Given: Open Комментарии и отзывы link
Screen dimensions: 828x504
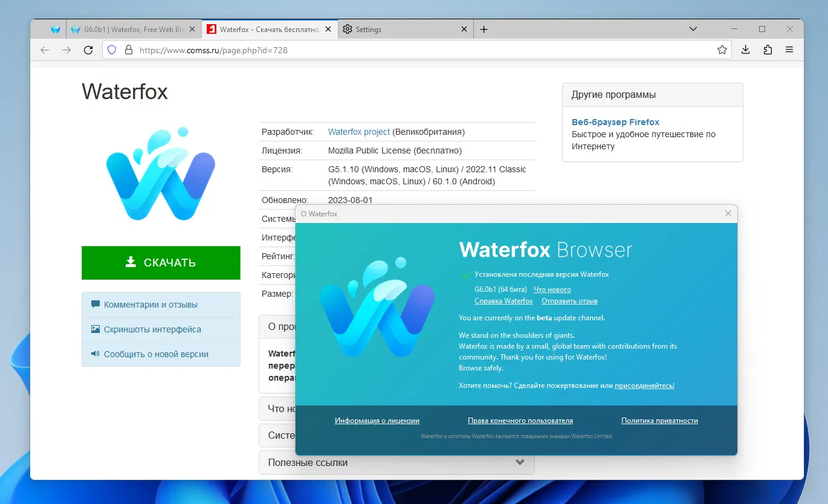Looking at the screenshot, I should tap(150, 305).
